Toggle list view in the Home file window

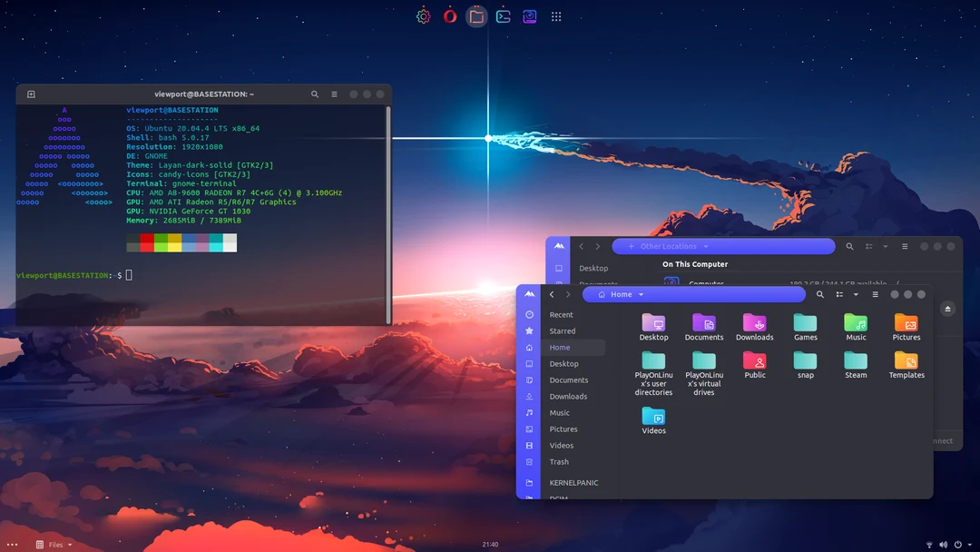pos(838,294)
